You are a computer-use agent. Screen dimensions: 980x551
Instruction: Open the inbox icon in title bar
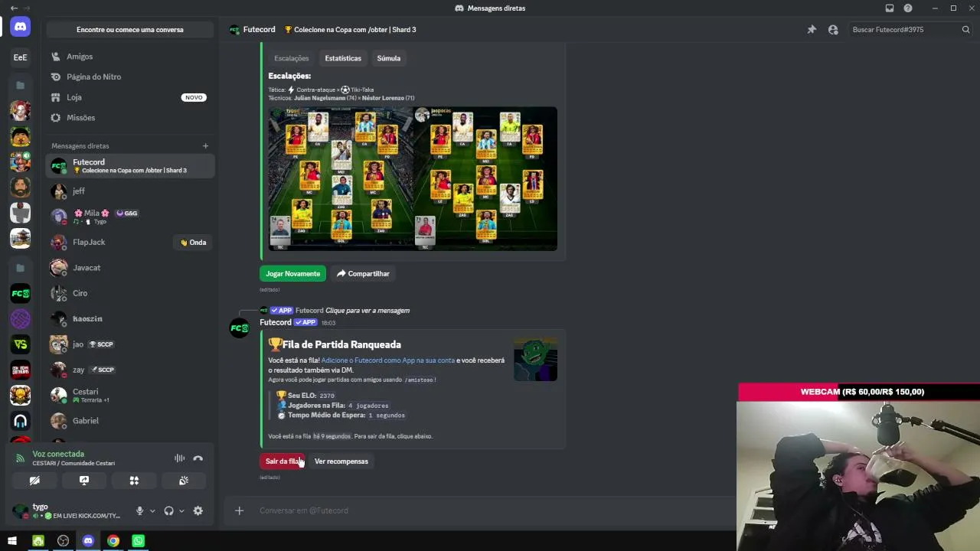(890, 8)
